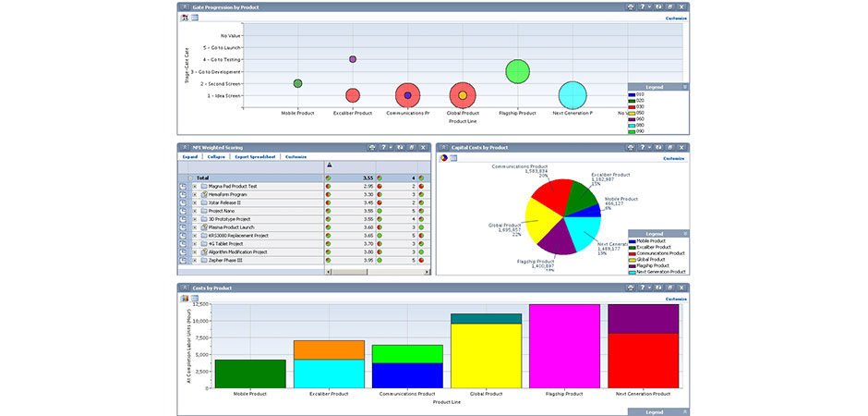
Task: Click Customize link in Gate Progression panel
Action: tap(676, 18)
